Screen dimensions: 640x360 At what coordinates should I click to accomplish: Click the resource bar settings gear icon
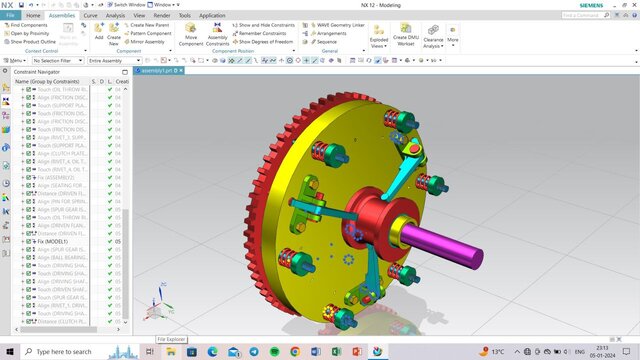[5, 71]
